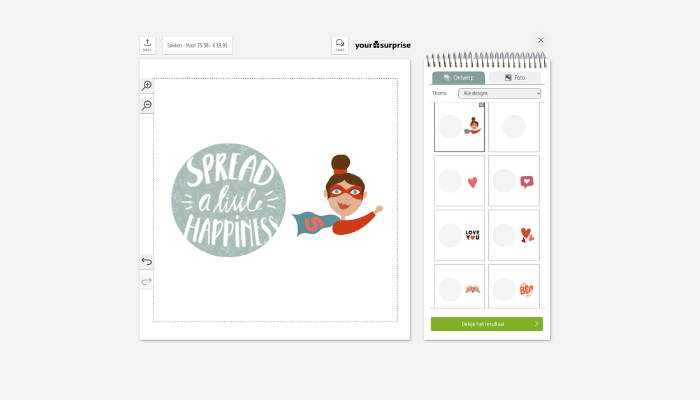
Task: Select the orange lettering design thumbnail
Action: (514, 287)
